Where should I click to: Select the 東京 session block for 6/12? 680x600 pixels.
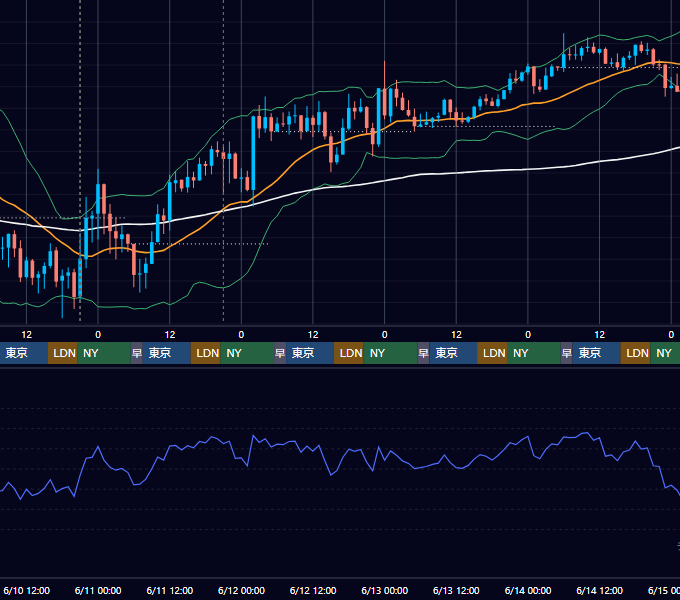click(x=310, y=353)
